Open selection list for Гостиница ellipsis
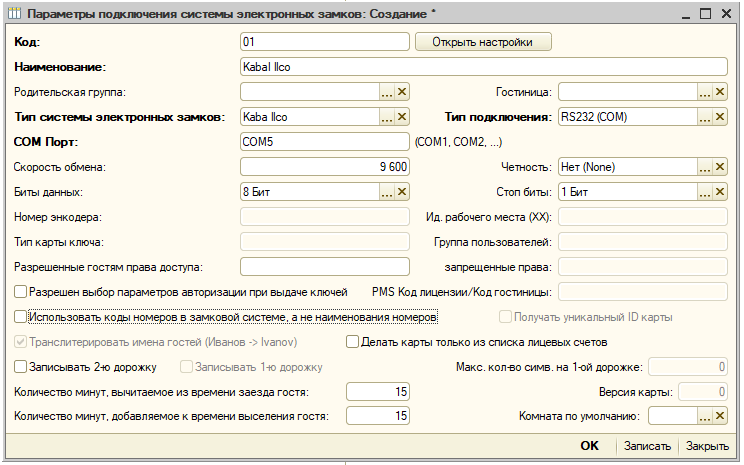Viewport: 744px width, 465px height. 705,92
